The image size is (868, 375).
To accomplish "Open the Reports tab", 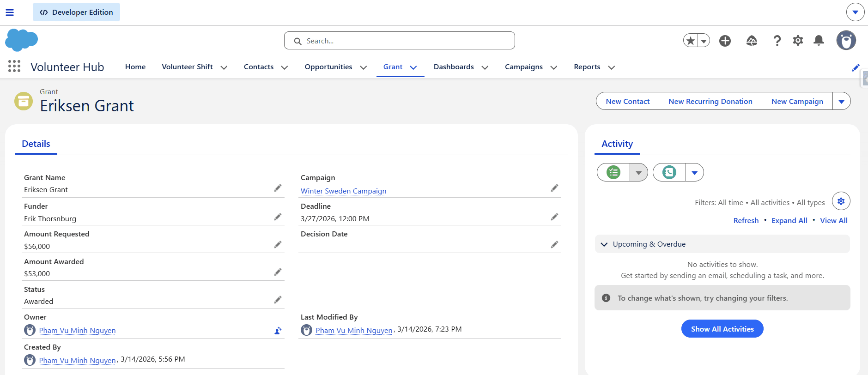I will click(x=587, y=67).
